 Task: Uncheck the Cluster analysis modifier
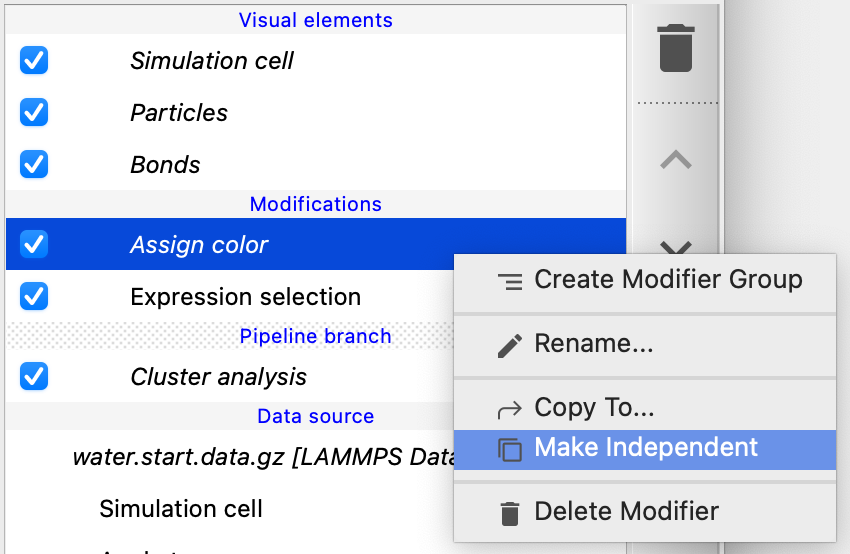[34, 377]
